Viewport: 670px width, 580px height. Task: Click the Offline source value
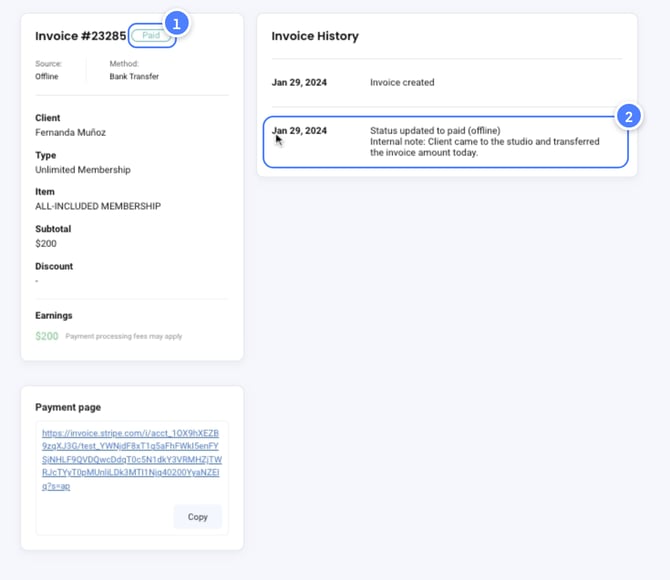[47, 77]
